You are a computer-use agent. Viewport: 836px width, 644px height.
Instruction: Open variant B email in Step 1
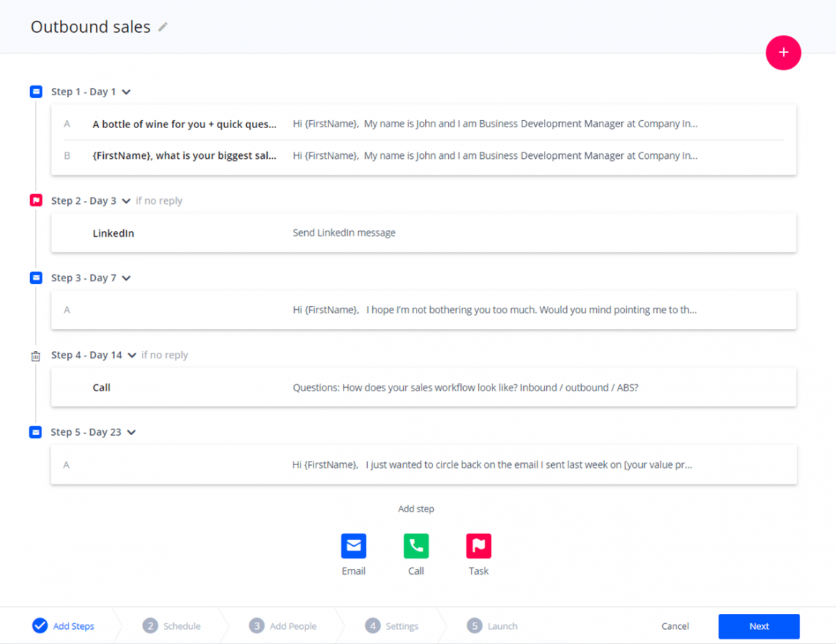point(423,156)
